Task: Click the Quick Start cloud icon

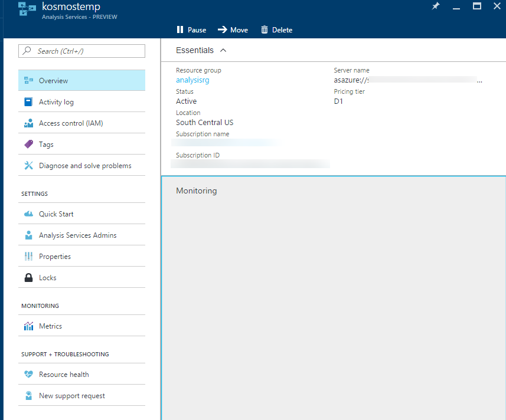Action: (28, 214)
